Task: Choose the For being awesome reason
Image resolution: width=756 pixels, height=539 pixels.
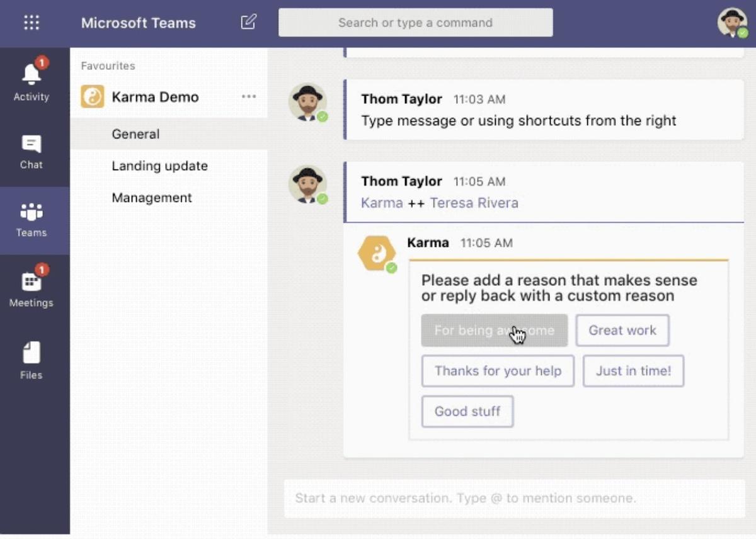Action: point(495,331)
